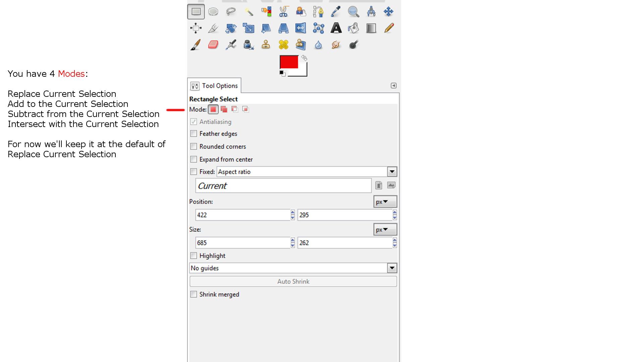The height and width of the screenshot is (362, 644).
Task: Select the Pencil tool
Action: pos(388,28)
